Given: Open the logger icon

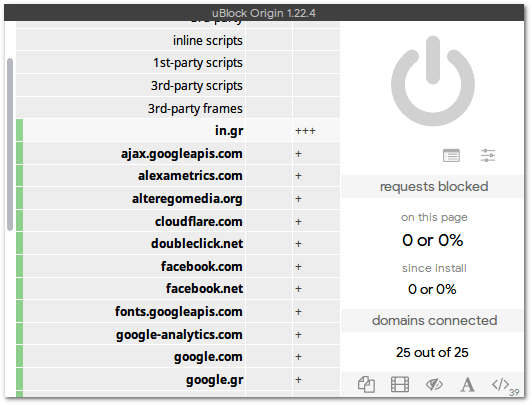Looking at the screenshot, I should pos(451,156).
